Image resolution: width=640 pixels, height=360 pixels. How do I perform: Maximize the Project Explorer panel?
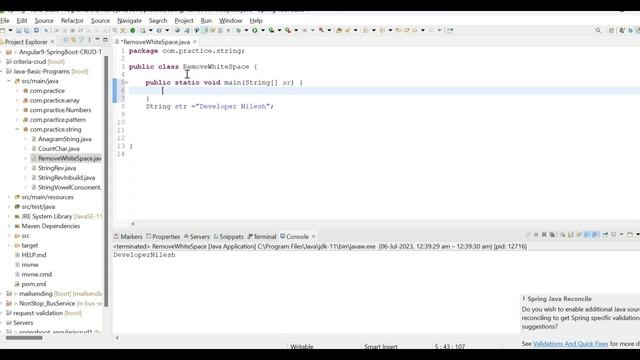point(105,40)
